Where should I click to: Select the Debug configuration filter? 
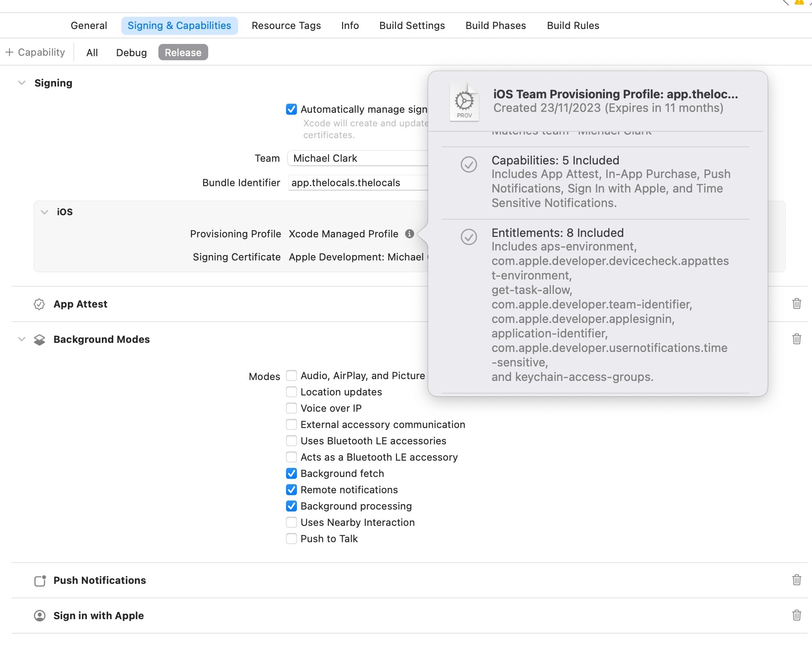click(131, 52)
